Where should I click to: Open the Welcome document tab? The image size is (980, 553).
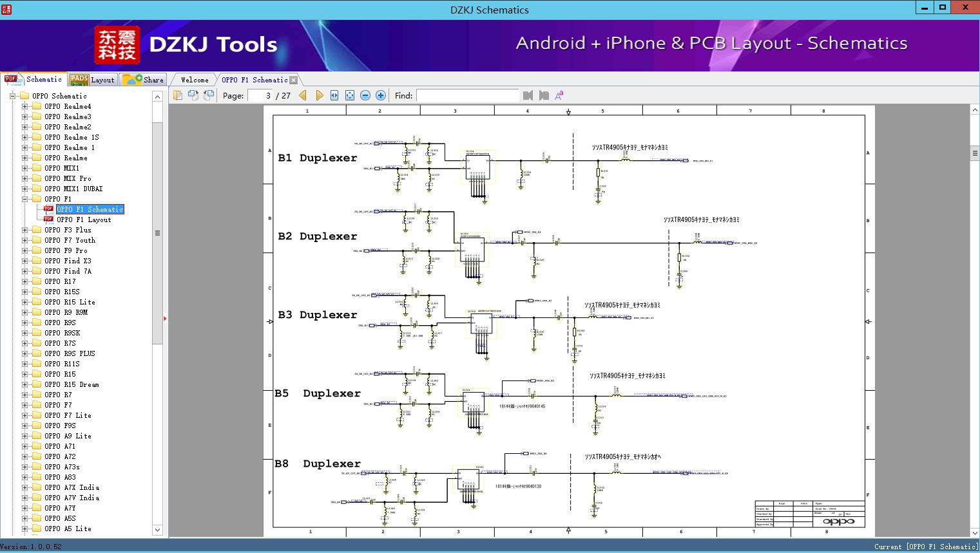(x=195, y=80)
